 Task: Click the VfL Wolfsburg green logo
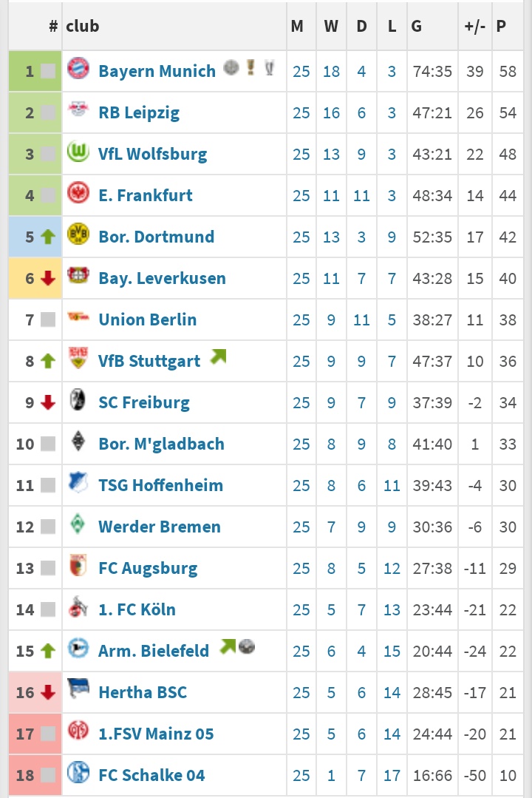[x=78, y=152]
